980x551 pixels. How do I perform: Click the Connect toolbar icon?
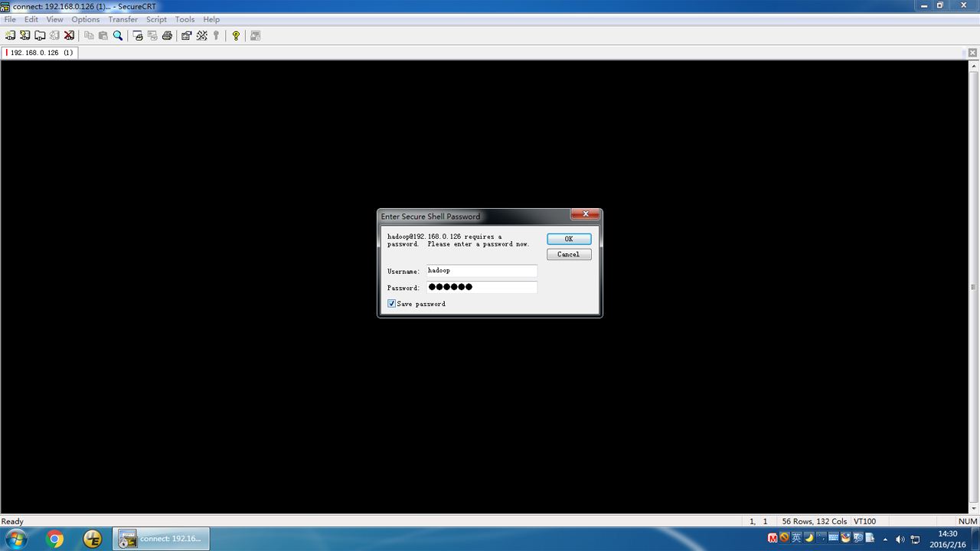(10, 35)
